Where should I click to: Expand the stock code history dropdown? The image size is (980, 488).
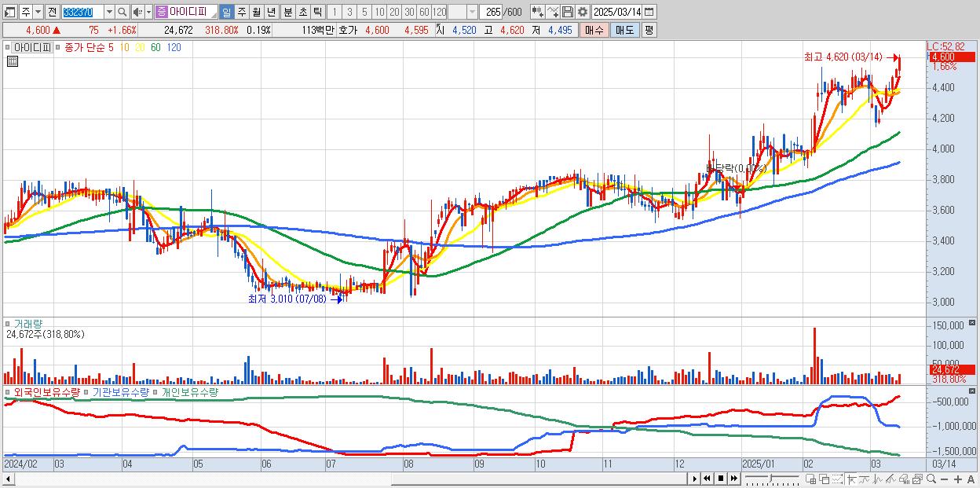point(109,12)
